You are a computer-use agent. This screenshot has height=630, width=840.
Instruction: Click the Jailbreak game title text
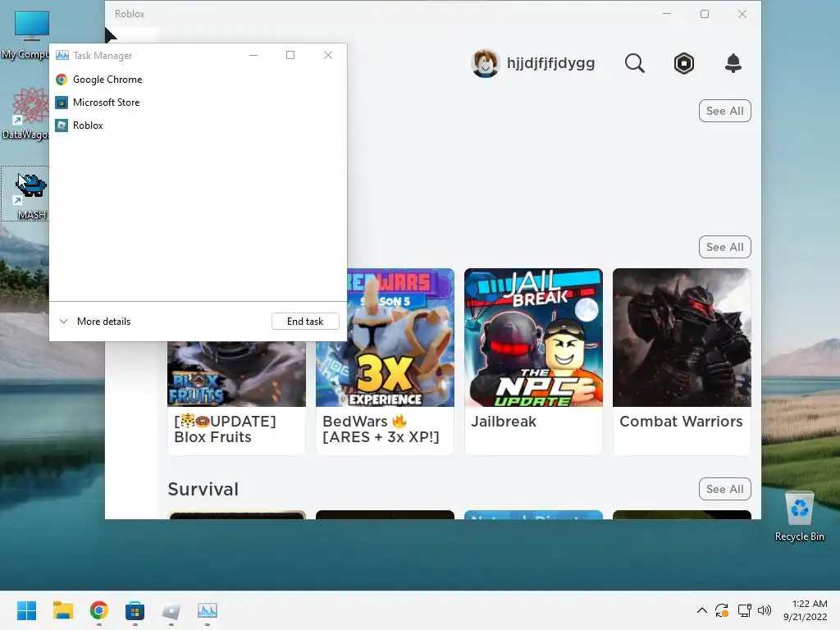504,422
